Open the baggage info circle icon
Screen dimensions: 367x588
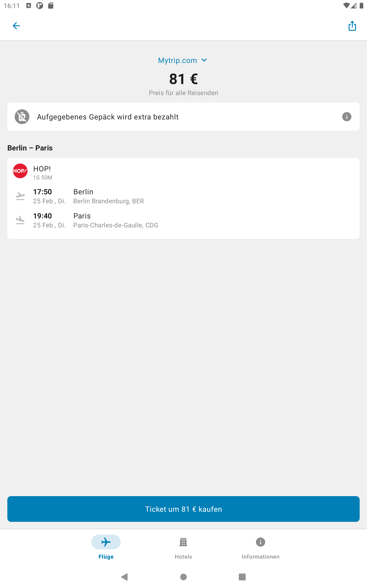click(x=347, y=117)
